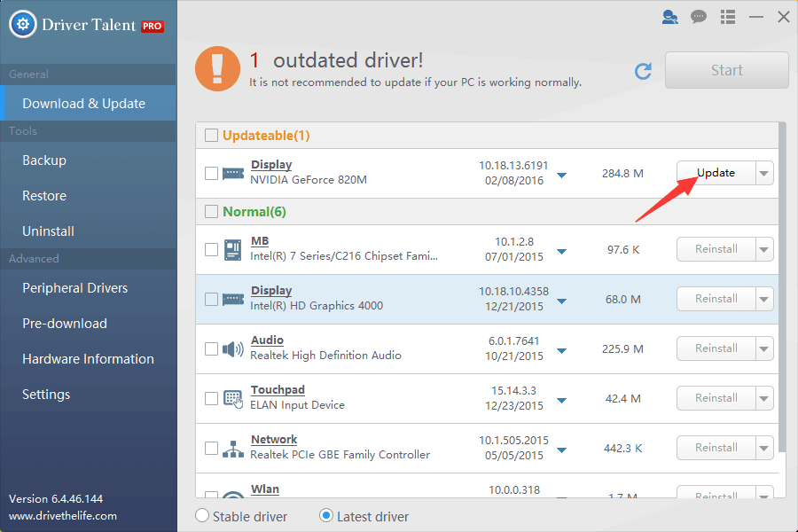Screen dimensions: 798x532
Task: Click the Start button
Action: pyautogui.click(x=727, y=70)
